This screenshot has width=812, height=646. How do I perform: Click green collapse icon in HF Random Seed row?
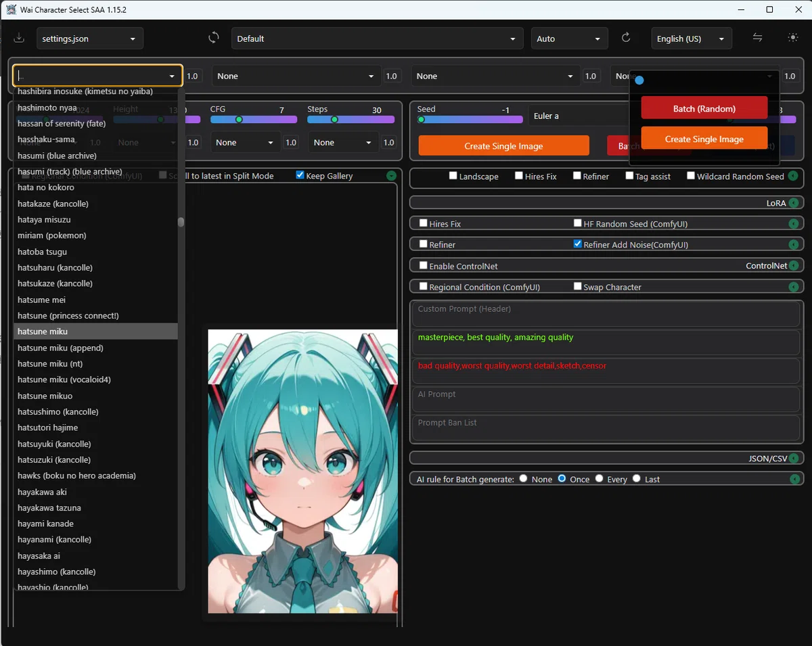794,223
